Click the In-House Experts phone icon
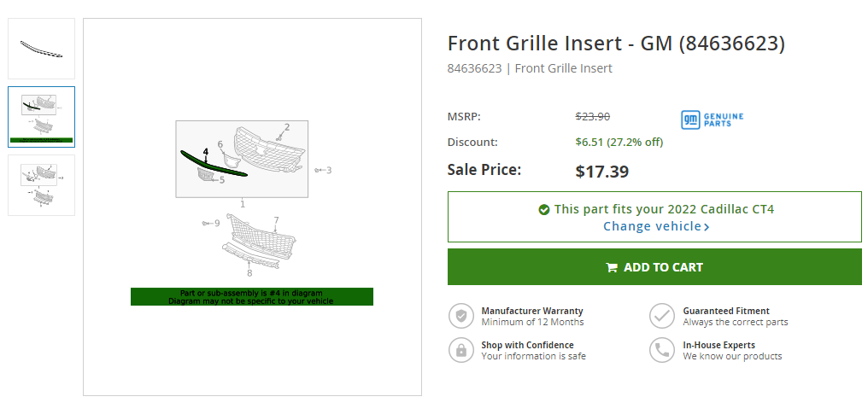The image size is (868, 420). click(662, 350)
